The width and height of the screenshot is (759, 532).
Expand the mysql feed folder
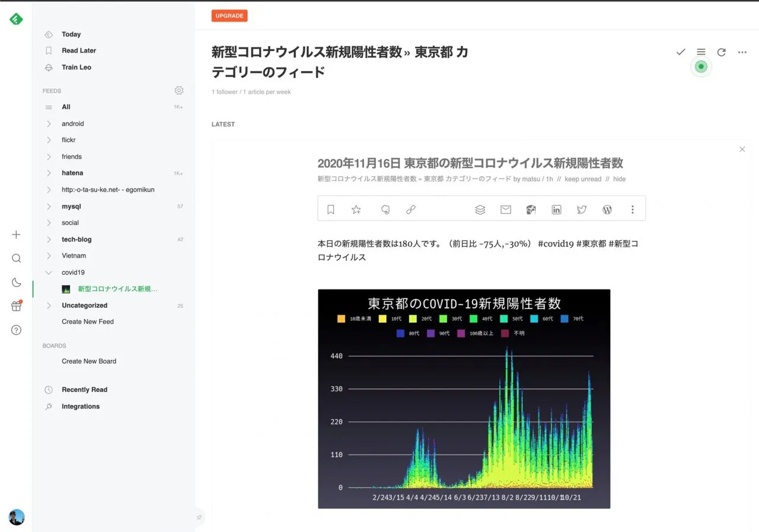pos(49,206)
